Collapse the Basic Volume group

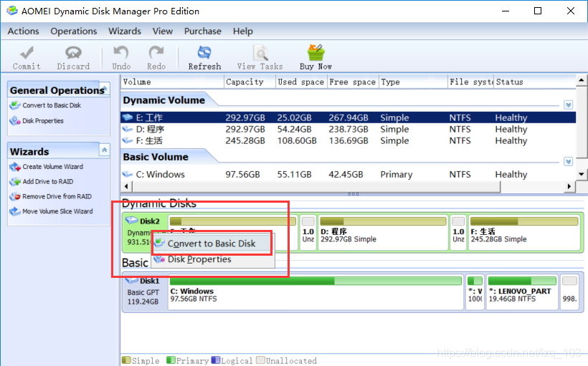tap(569, 161)
